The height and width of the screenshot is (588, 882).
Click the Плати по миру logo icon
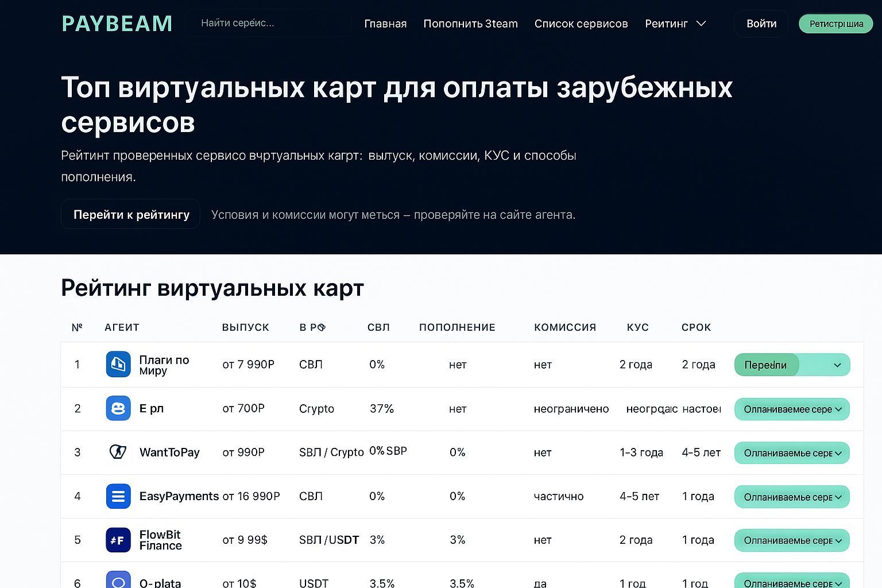pos(118,365)
